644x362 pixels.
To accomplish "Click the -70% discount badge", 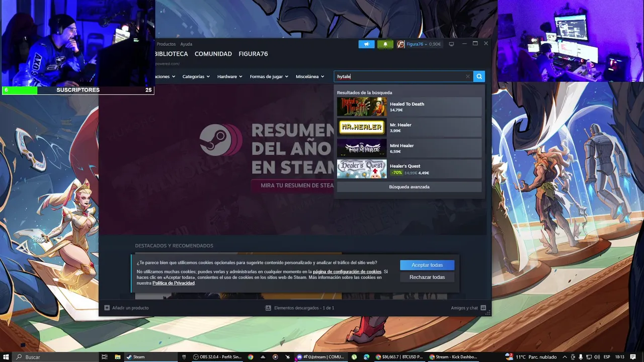I will (x=396, y=172).
